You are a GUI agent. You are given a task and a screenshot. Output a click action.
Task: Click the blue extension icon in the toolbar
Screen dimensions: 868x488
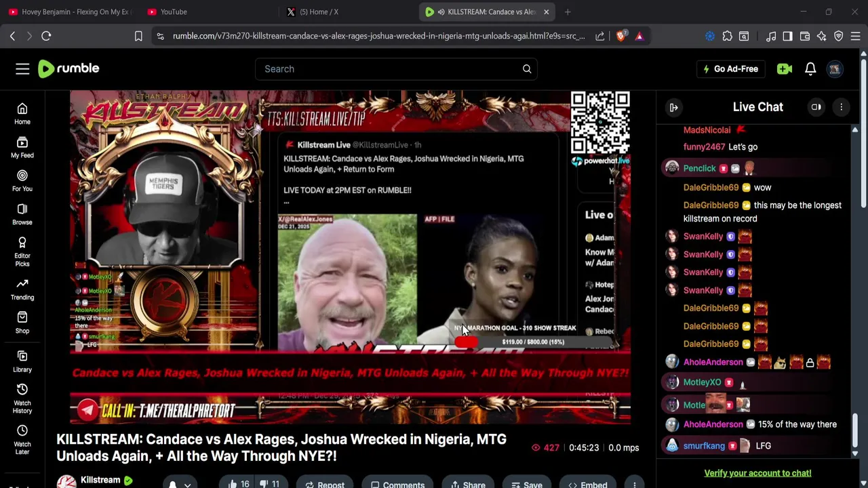710,36
